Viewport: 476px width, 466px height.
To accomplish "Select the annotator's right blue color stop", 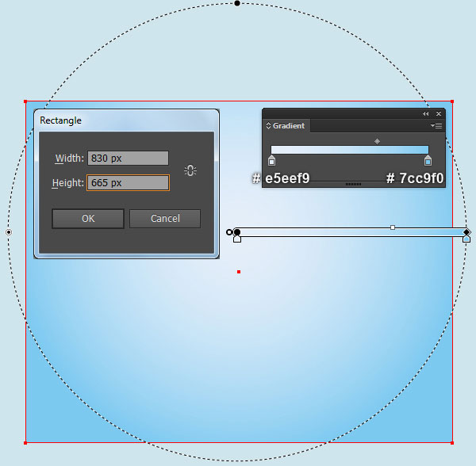I will (466, 239).
